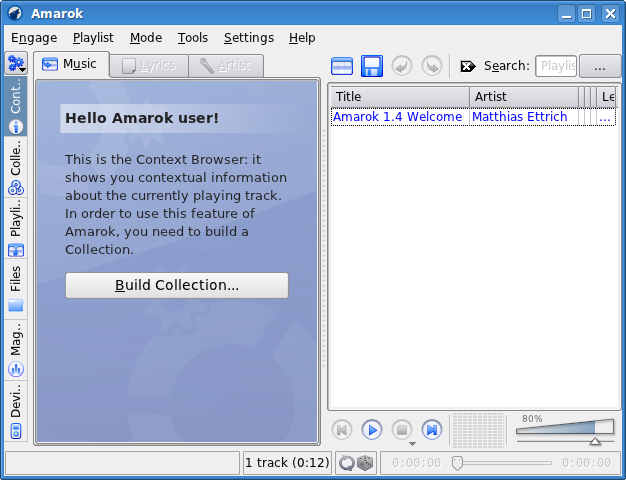626x480 pixels.
Task: Click the next track button
Action: [x=432, y=430]
